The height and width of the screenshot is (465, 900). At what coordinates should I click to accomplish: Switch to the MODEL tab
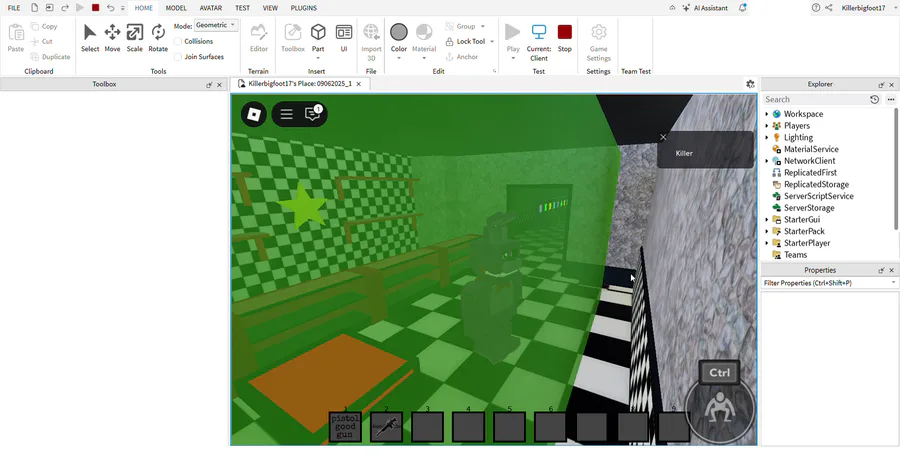(176, 8)
